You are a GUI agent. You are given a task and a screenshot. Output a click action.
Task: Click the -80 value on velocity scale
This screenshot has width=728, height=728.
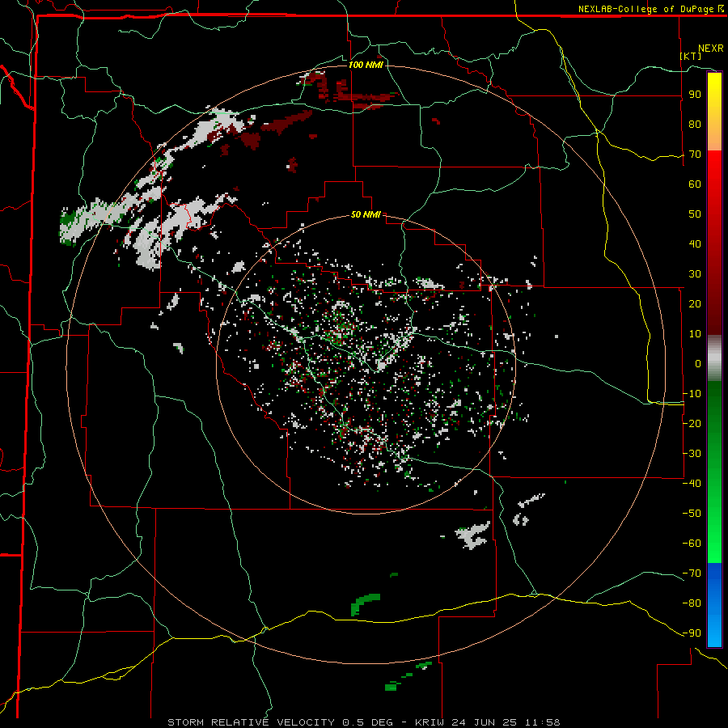pyautogui.click(x=692, y=603)
